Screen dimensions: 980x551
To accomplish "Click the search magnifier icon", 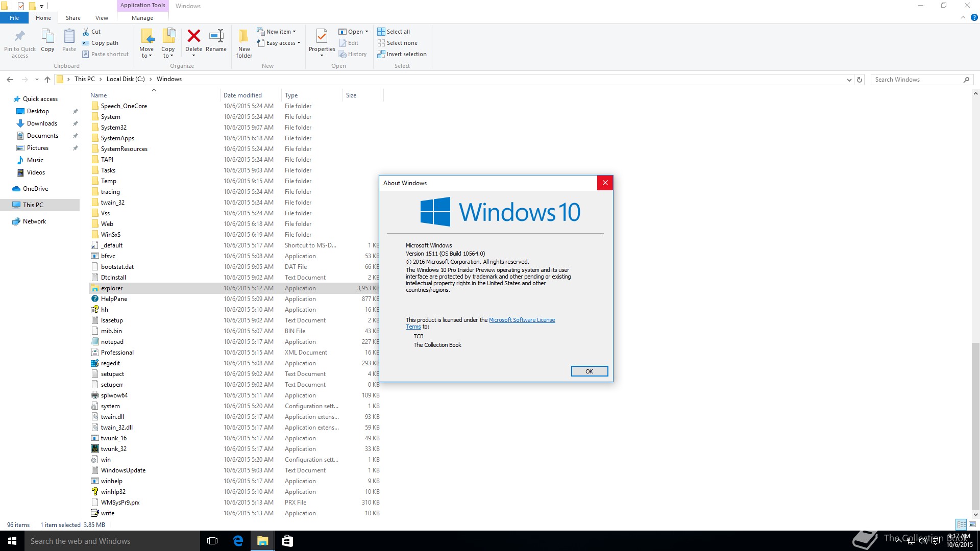I will (x=966, y=80).
